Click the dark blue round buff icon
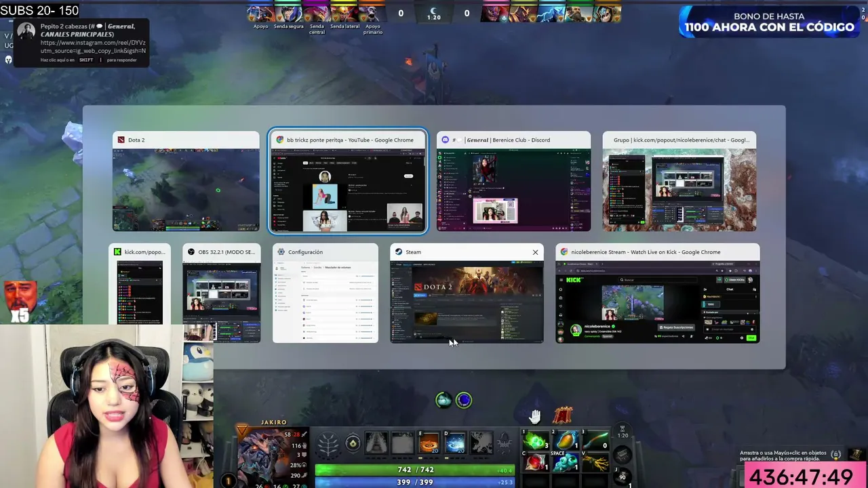The width and height of the screenshot is (868, 488). [464, 400]
